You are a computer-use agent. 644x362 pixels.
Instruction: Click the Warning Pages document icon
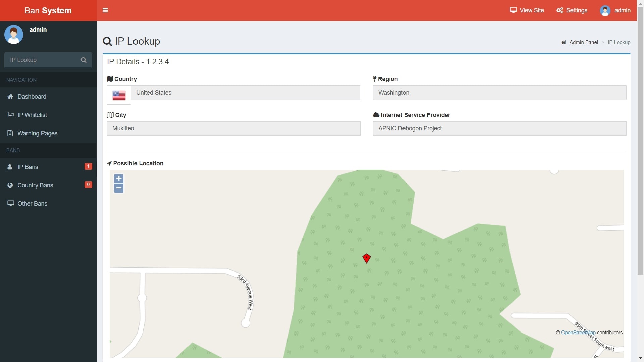[x=10, y=133]
